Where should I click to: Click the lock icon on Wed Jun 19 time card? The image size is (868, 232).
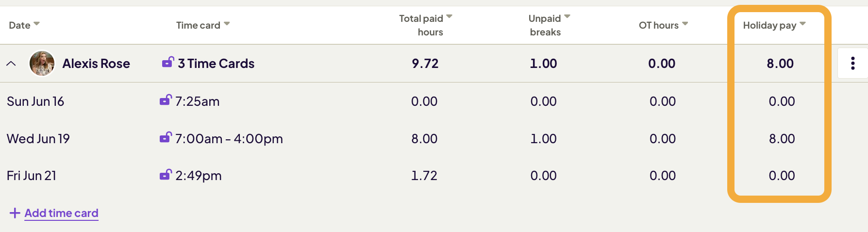click(166, 138)
